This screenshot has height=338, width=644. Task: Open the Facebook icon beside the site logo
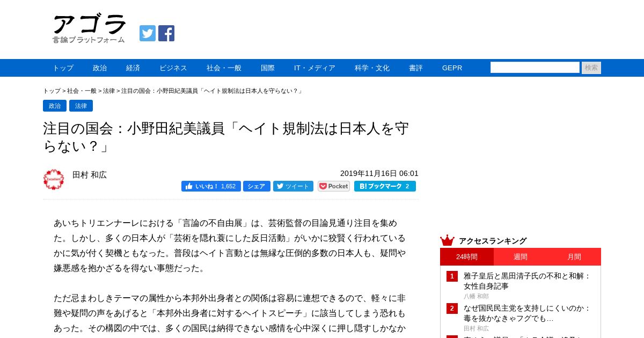coord(166,33)
